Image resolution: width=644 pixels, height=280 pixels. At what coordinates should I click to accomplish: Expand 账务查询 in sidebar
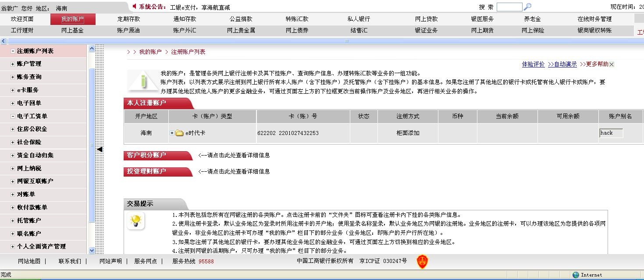pyautogui.click(x=13, y=77)
